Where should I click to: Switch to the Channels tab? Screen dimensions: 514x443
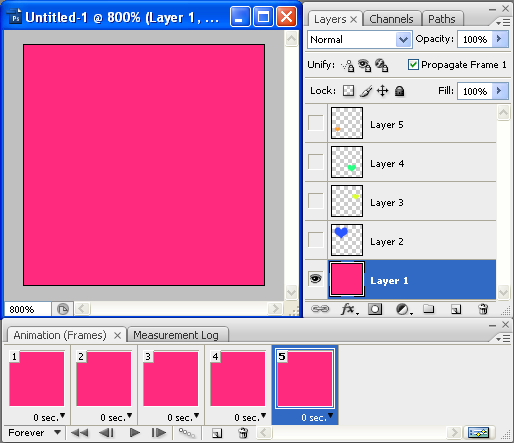point(391,19)
